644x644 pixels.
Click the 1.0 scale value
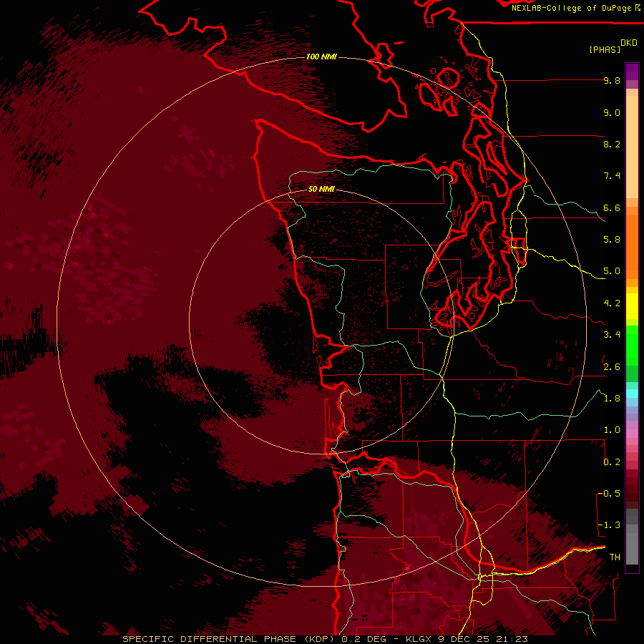pyautogui.click(x=612, y=430)
